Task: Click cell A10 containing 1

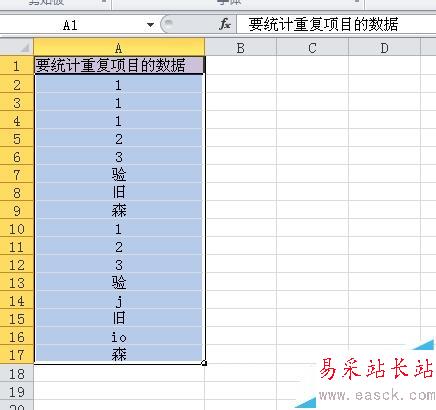Action: [119, 228]
